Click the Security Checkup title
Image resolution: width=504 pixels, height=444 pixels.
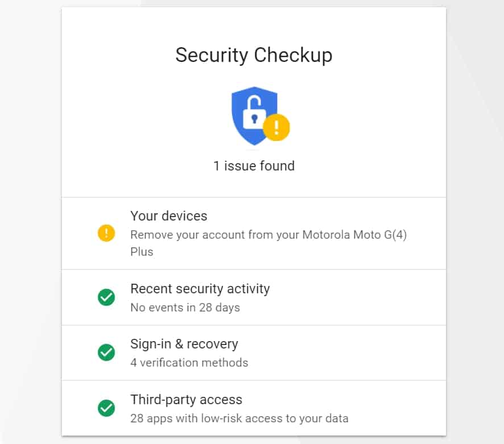(x=254, y=55)
